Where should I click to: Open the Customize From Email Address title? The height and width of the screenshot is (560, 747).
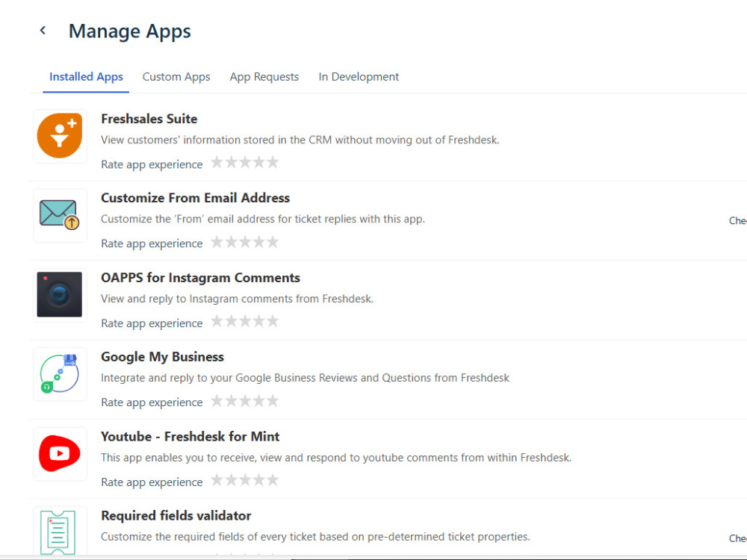point(195,198)
